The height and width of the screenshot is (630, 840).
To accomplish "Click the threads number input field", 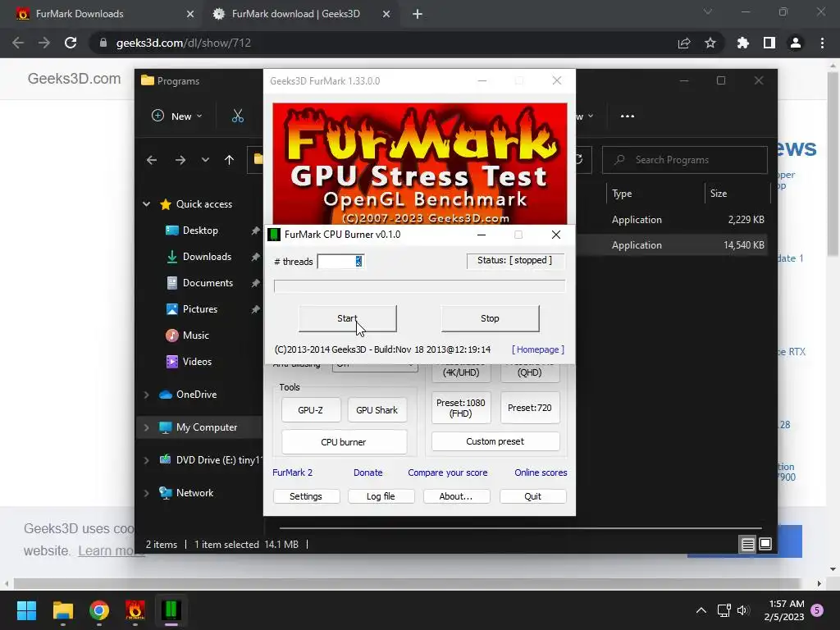I will pyautogui.click(x=340, y=261).
